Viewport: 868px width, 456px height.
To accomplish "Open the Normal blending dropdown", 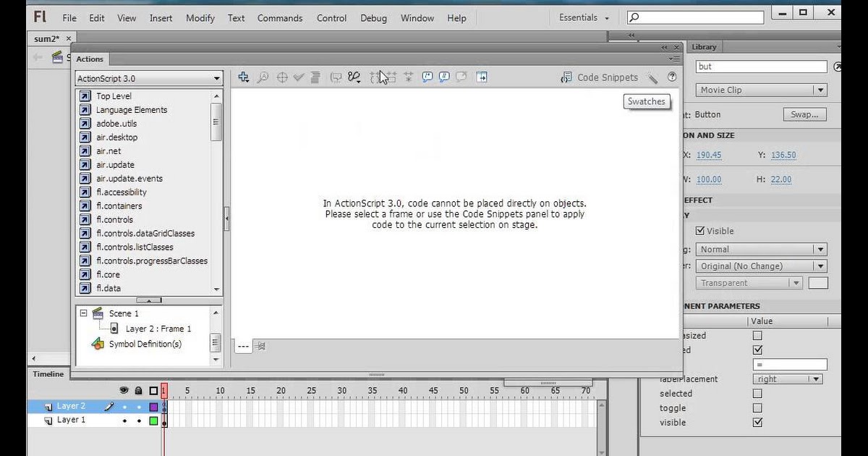I will pyautogui.click(x=762, y=249).
